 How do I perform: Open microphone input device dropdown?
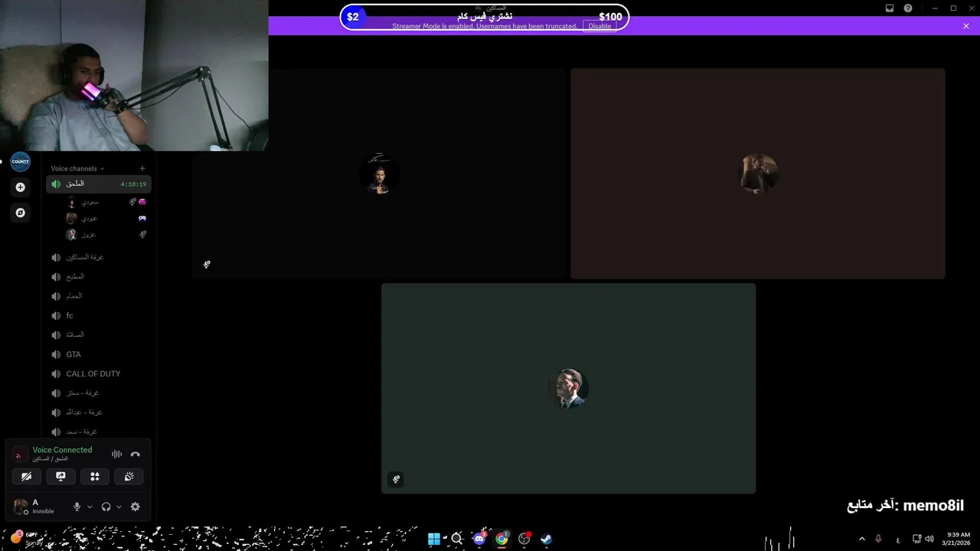[x=90, y=507]
